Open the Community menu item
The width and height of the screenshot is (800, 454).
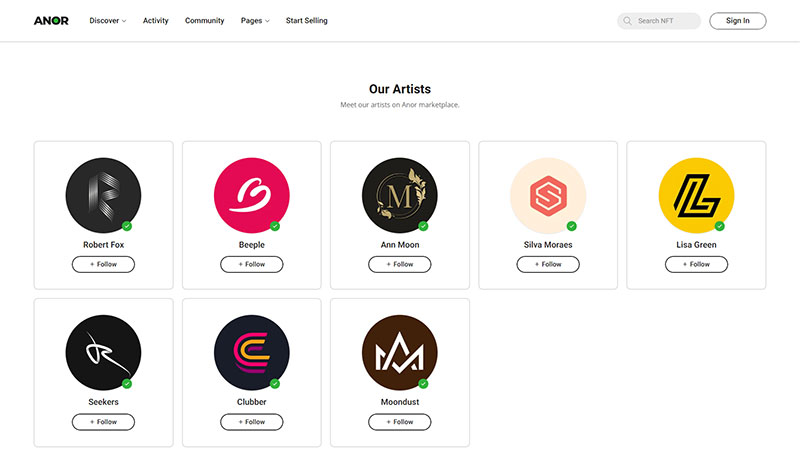(205, 21)
